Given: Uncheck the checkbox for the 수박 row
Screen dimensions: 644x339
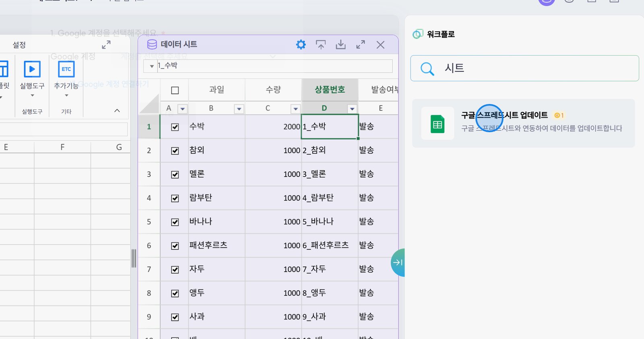Looking at the screenshot, I should click(175, 127).
